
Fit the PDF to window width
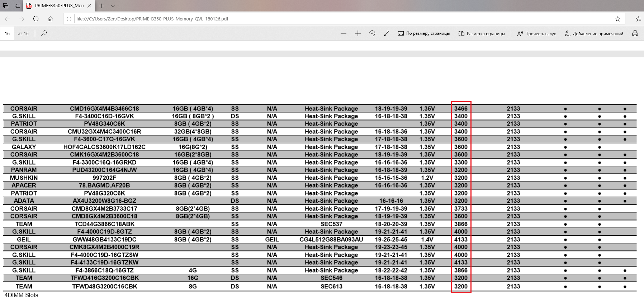point(387,33)
